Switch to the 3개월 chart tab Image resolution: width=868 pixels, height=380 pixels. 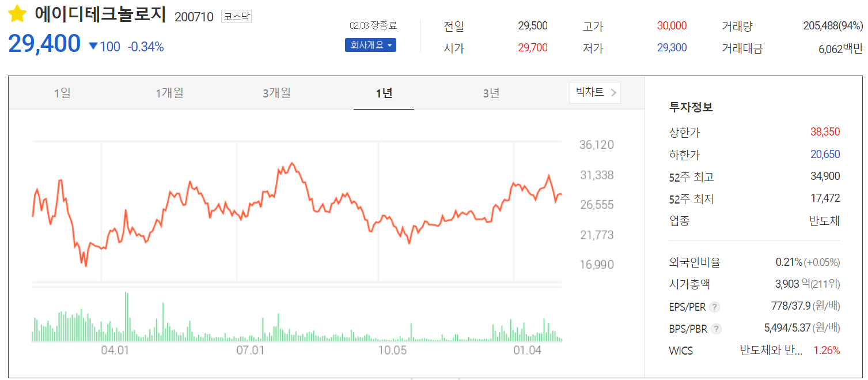tap(276, 93)
